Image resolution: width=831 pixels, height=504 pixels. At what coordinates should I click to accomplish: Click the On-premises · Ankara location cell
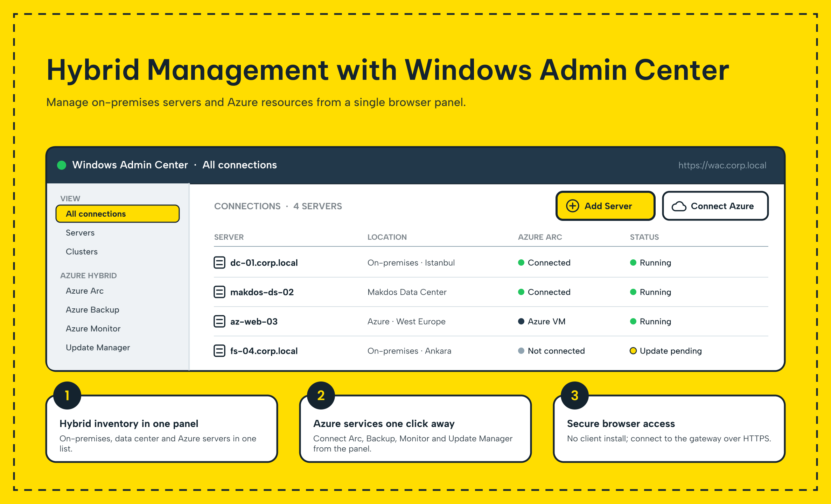click(409, 351)
